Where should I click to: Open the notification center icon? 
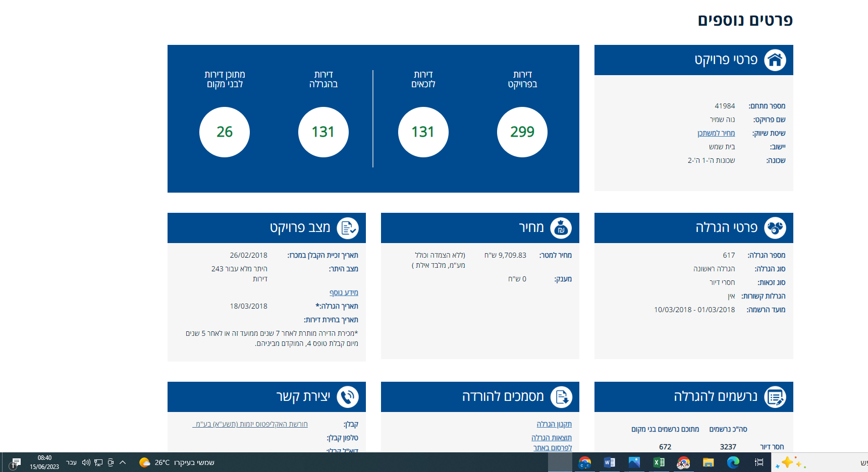pyautogui.click(x=16, y=462)
